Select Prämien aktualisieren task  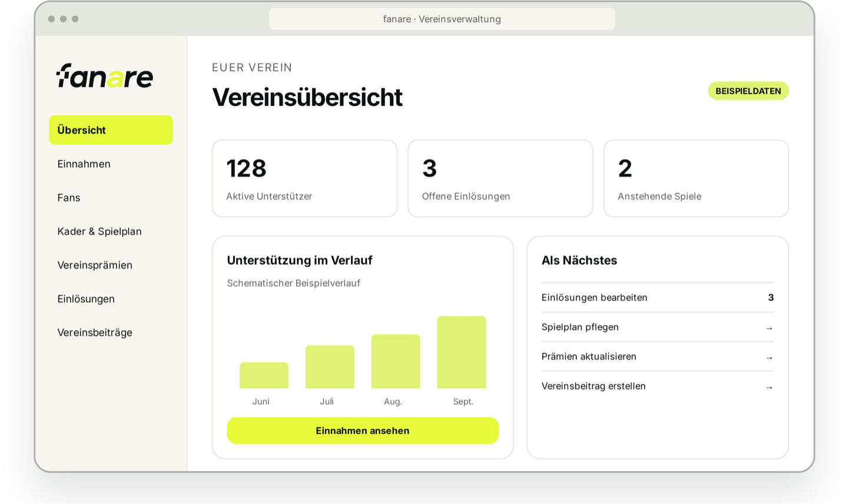point(658,356)
